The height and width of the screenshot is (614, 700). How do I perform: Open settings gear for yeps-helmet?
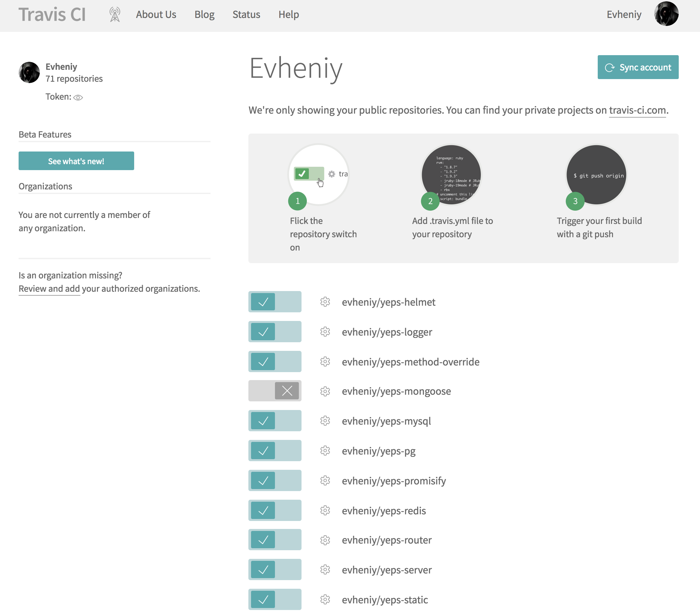click(x=325, y=302)
